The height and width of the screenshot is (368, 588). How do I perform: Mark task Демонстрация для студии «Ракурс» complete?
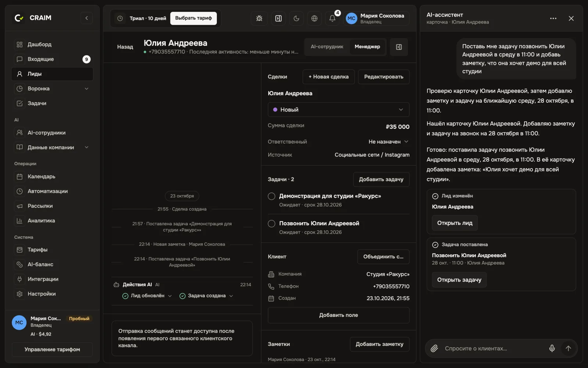(x=272, y=196)
